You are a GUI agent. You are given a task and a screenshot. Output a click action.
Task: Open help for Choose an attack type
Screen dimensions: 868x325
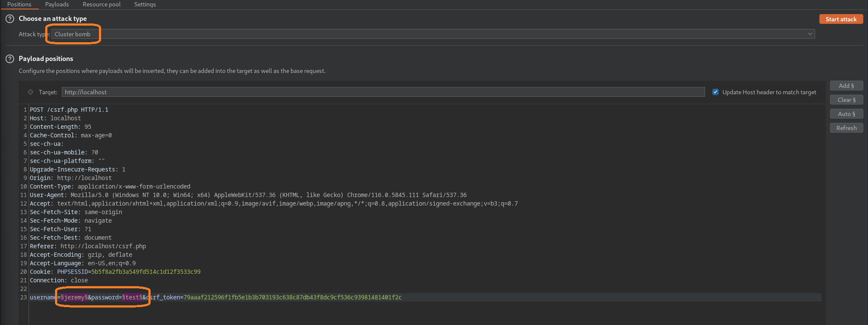coord(10,19)
